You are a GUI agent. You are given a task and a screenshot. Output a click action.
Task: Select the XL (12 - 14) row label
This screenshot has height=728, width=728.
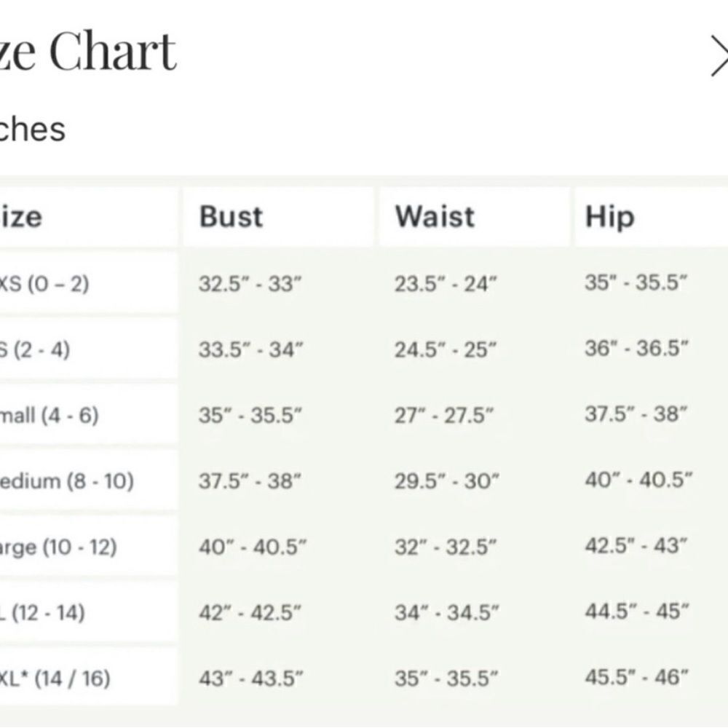click(41, 613)
